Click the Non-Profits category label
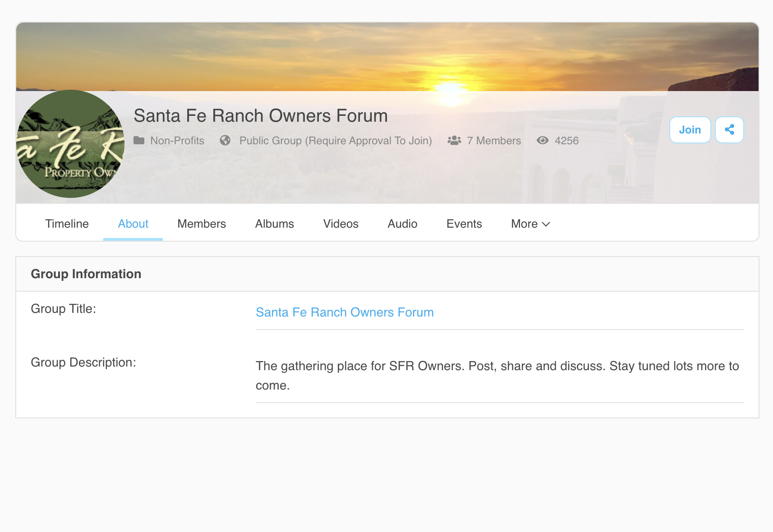Screen dimensions: 773x532 coord(177,141)
